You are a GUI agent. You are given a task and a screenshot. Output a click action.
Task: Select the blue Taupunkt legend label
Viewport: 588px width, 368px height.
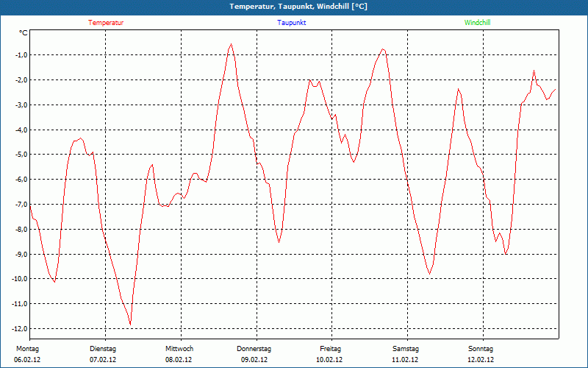291,23
